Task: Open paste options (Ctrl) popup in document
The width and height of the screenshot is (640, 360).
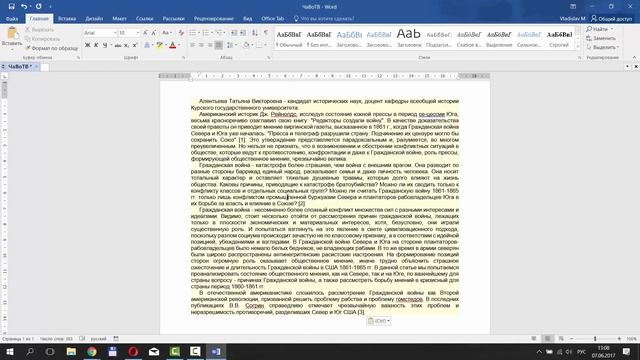Action: point(379,321)
